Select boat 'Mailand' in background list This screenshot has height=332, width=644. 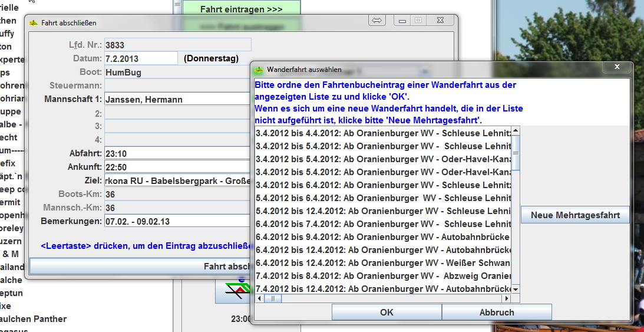coord(12,267)
